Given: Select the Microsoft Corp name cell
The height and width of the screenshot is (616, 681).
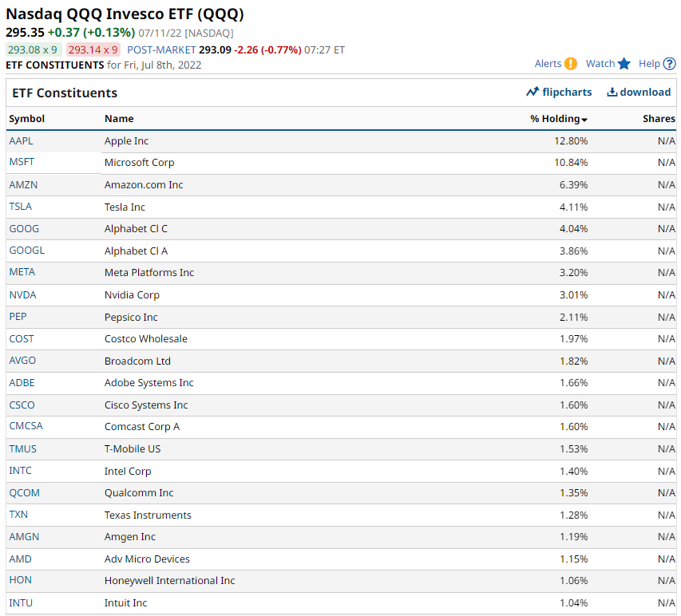Looking at the screenshot, I should pos(140,162).
